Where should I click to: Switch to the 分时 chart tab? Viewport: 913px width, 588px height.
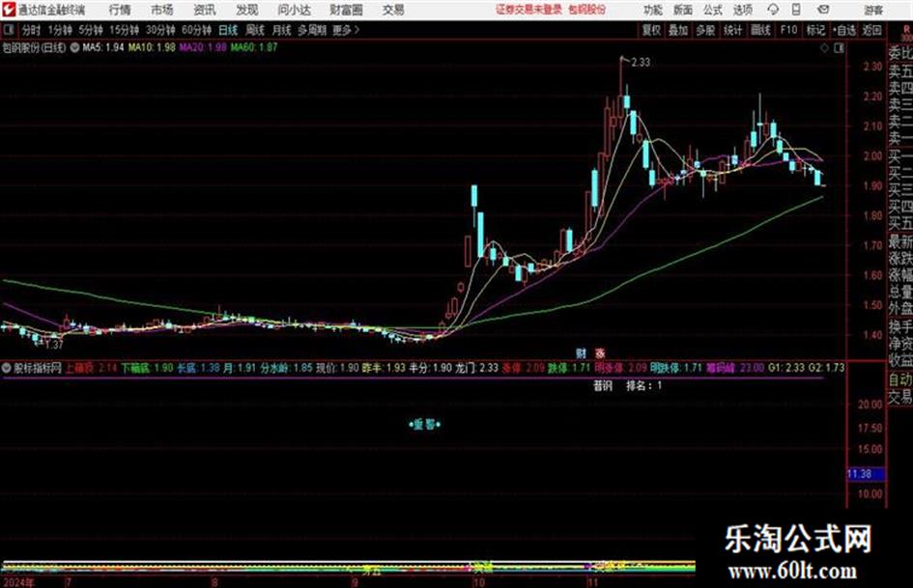point(31,30)
